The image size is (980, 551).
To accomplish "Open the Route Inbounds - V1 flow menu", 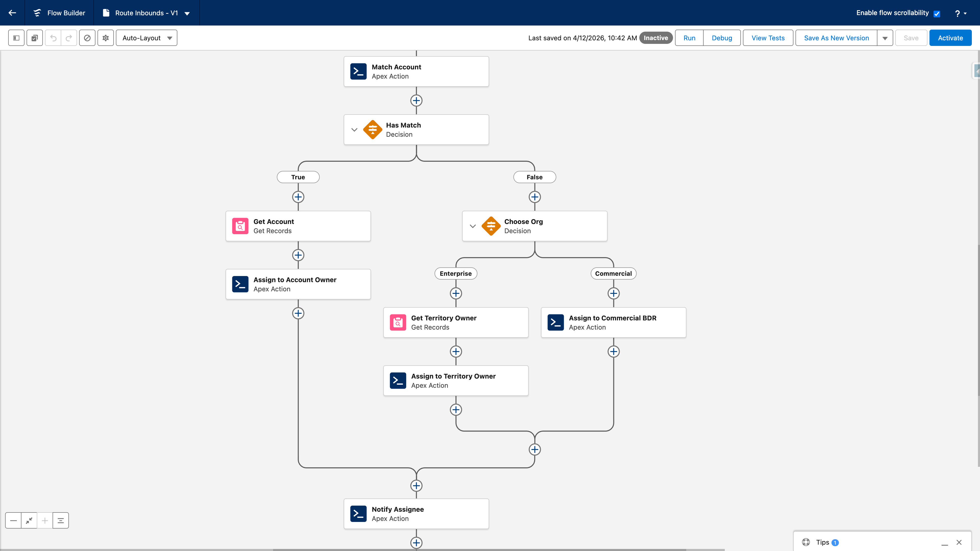I will tap(187, 13).
